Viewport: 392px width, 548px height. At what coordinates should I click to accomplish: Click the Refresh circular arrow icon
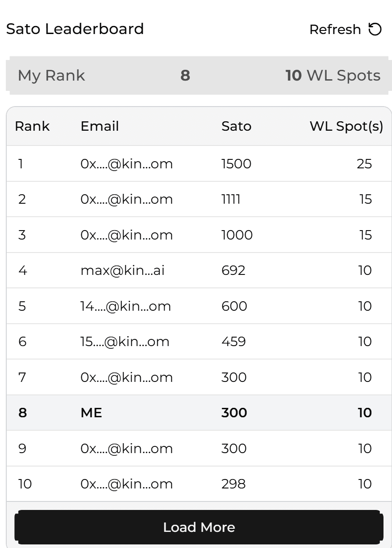click(375, 30)
